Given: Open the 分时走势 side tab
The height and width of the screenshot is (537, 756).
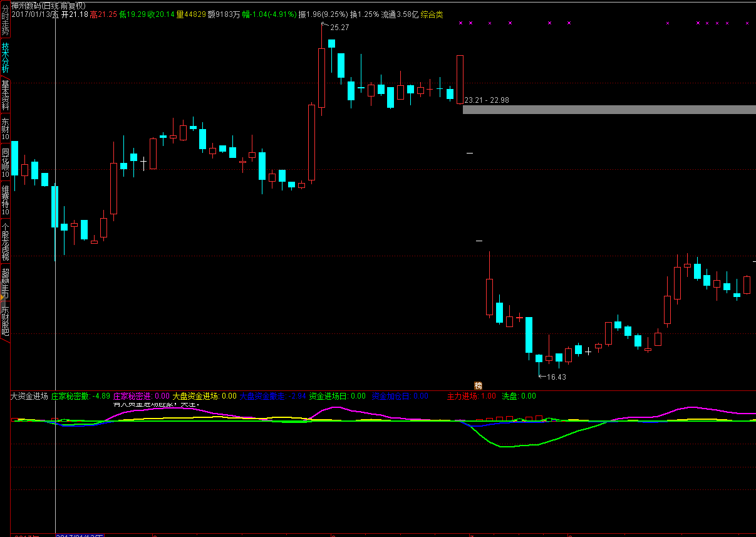Looking at the screenshot, I should [5, 19].
